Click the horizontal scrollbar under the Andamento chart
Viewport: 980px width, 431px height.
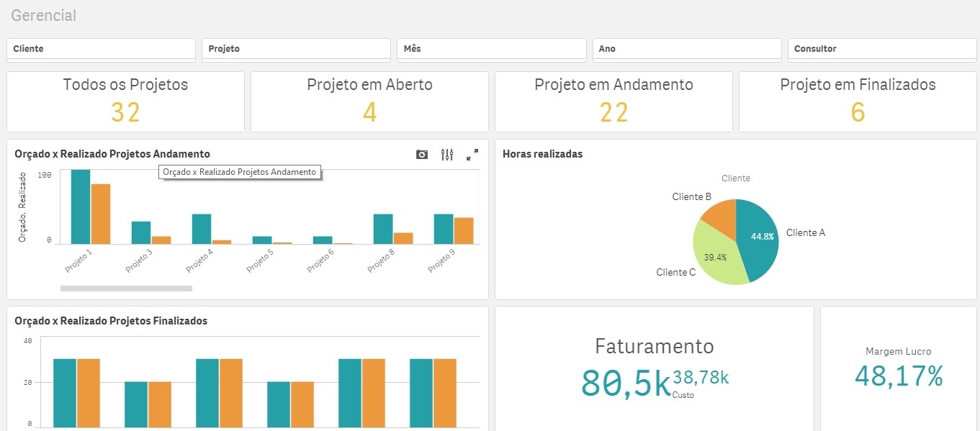[126, 289]
